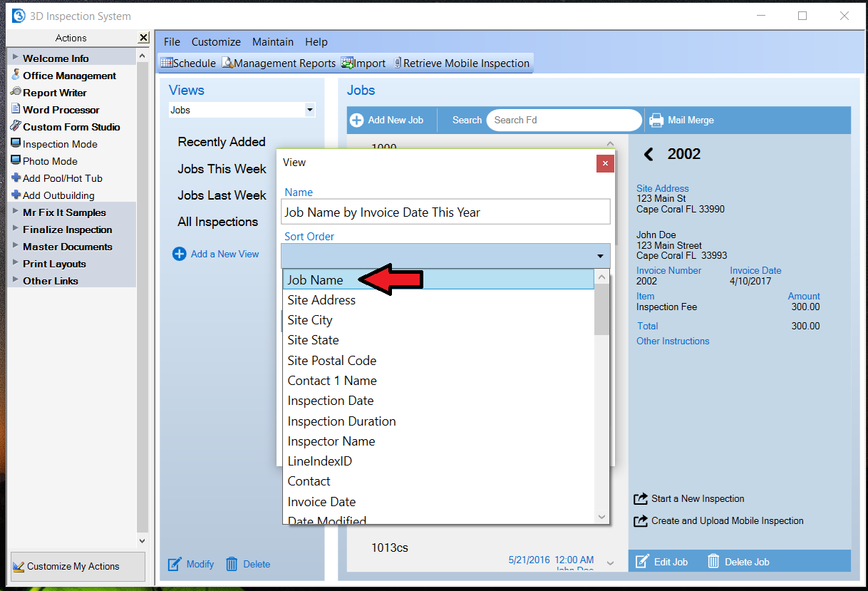Open the All Inspections view
The width and height of the screenshot is (868, 591).
click(217, 222)
